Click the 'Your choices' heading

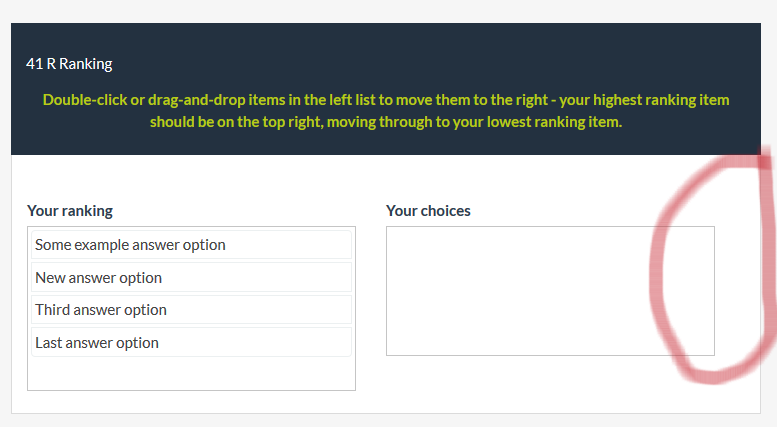point(428,211)
